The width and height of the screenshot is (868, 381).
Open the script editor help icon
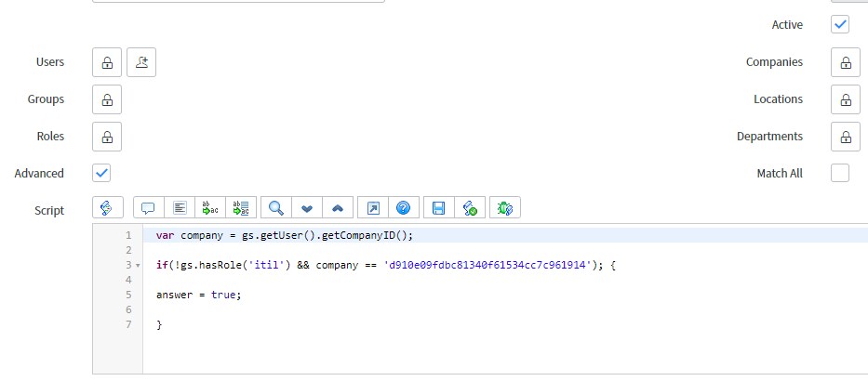point(404,208)
